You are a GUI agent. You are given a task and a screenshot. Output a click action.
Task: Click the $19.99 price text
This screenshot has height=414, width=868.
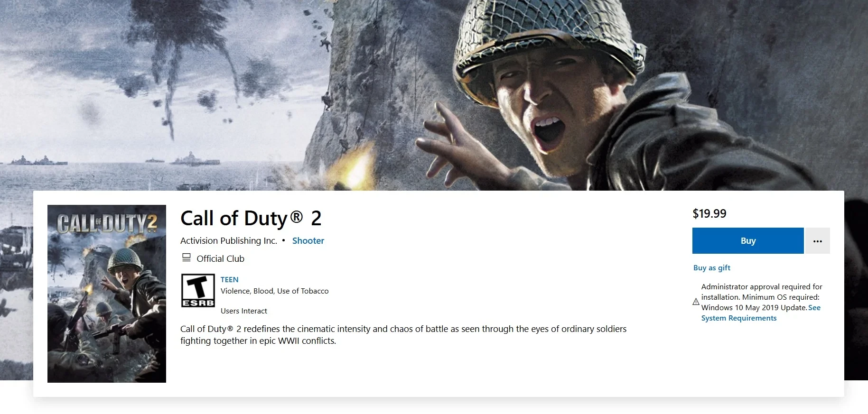point(709,213)
